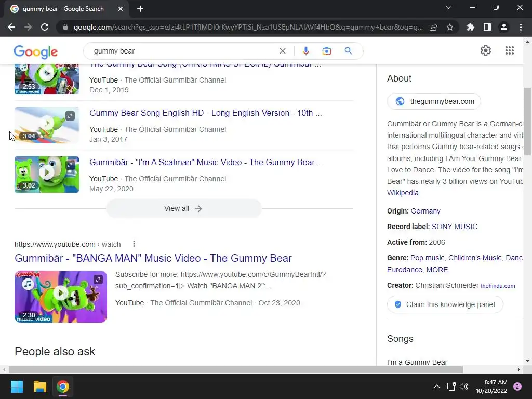Screen dimensions: 532x399
Task: Start a search by voice
Action: 305,51
